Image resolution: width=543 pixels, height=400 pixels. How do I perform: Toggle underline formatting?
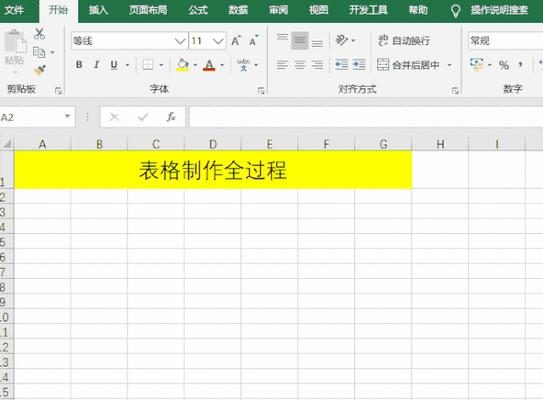point(114,65)
